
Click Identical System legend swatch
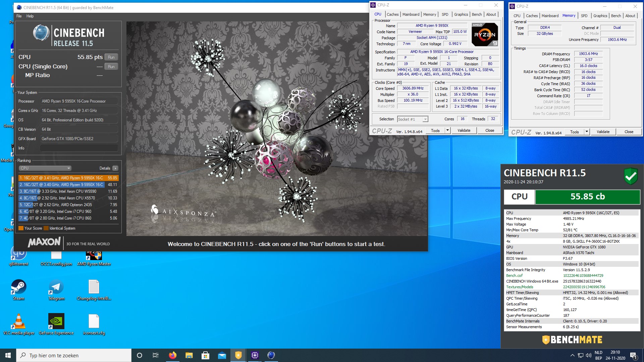tap(46, 228)
